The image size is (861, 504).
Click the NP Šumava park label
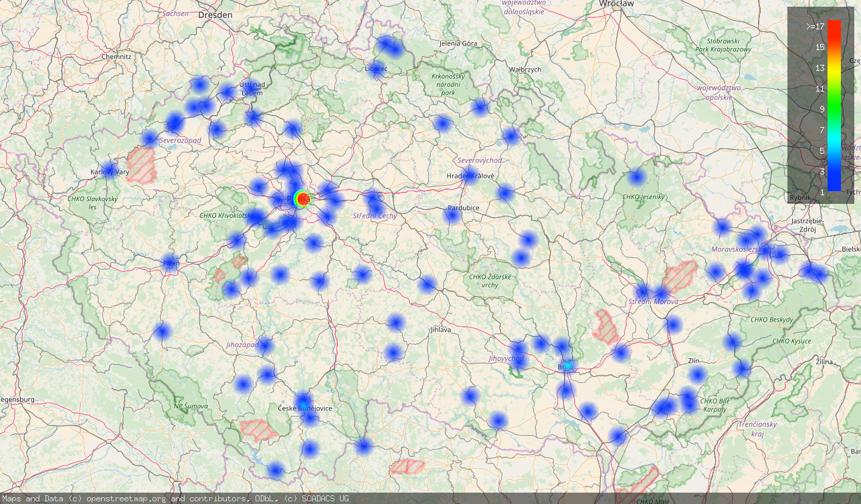[191, 406]
